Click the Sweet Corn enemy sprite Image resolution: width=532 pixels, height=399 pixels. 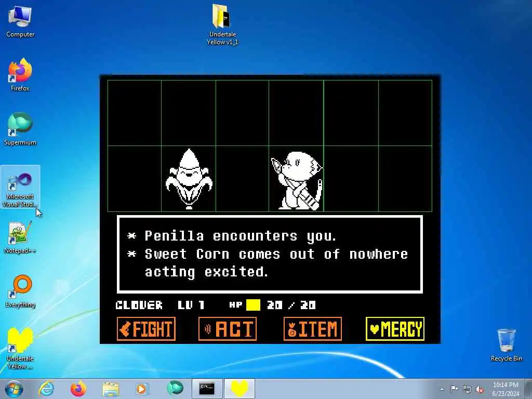(x=189, y=179)
